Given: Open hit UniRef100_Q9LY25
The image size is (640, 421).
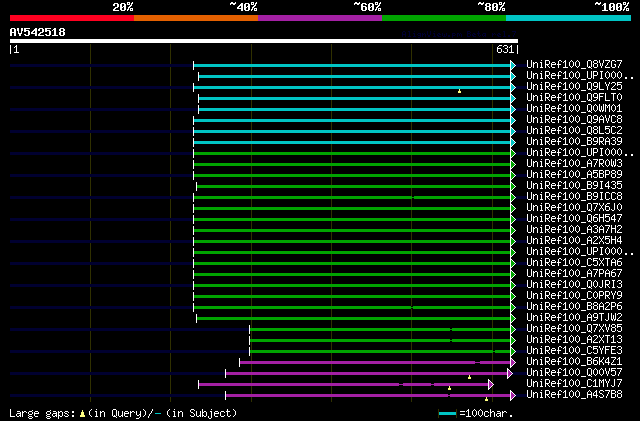Looking at the screenshot, I should click(574, 86).
